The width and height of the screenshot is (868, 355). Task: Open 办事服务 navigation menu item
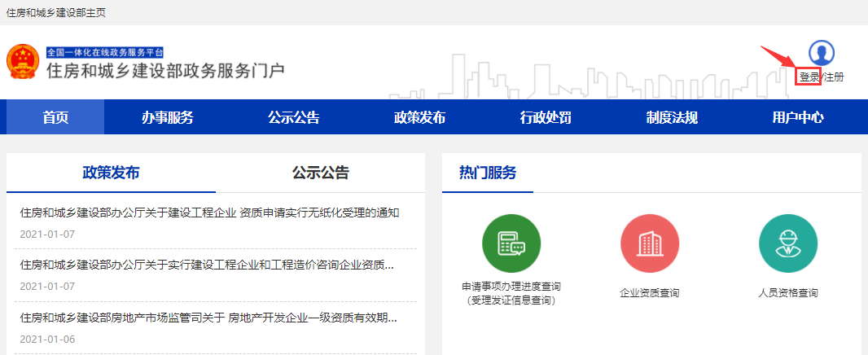167,117
